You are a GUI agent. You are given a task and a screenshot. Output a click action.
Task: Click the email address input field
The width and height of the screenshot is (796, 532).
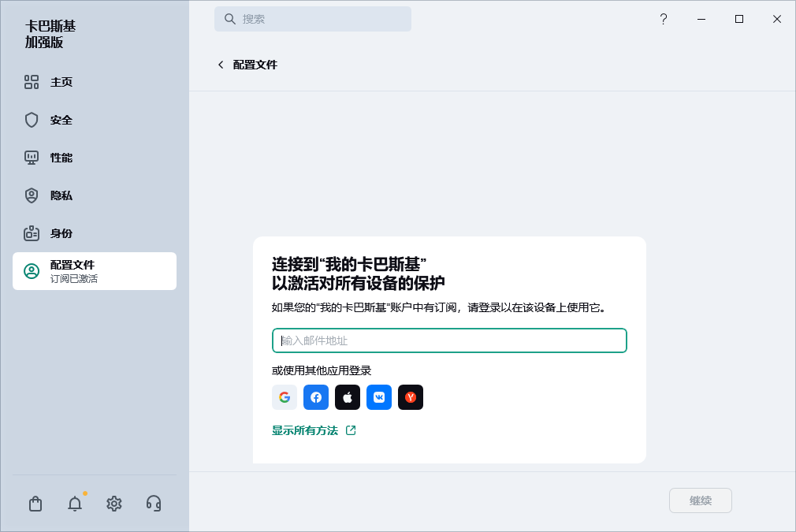(449, 340)
